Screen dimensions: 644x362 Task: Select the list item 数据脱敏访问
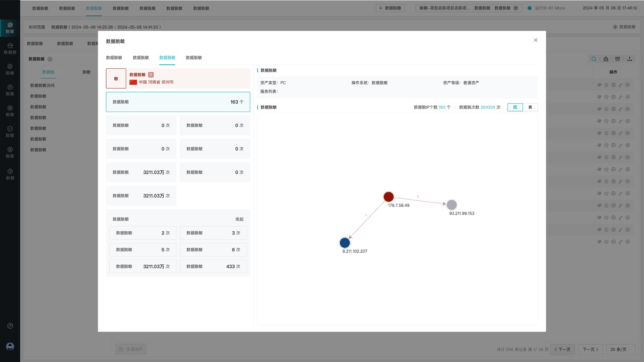tap(42, 85)
